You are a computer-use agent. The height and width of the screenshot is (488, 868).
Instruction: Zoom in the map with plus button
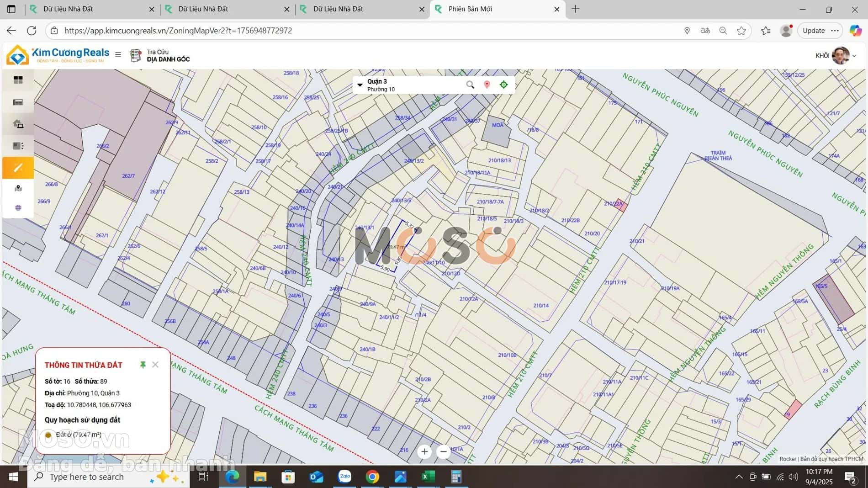424,452
